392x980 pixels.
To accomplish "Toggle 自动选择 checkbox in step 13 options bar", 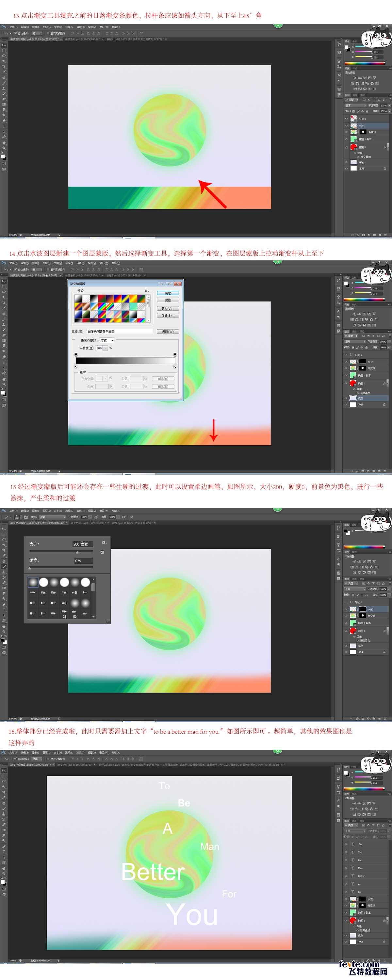I will [15, 33].
